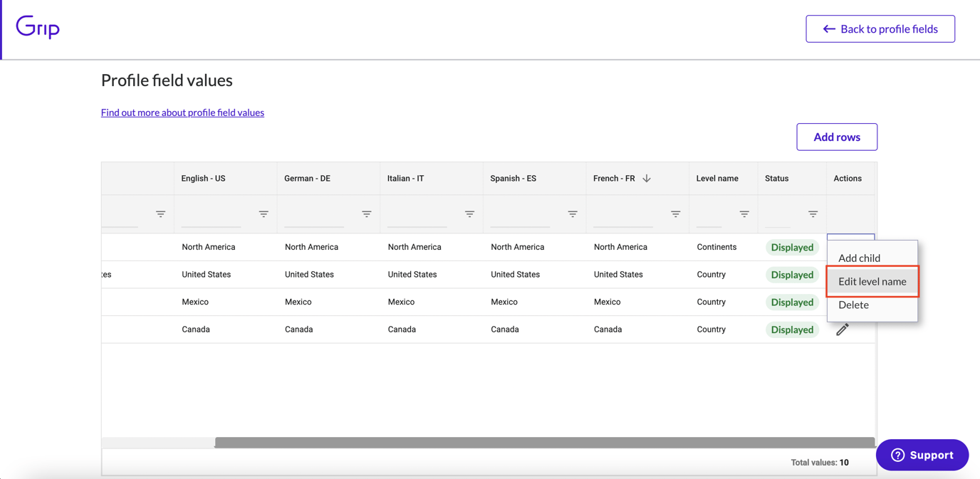Open filter icon for French - FR column
The height and width of the screenshot is (479, 980).
point(676,214)
